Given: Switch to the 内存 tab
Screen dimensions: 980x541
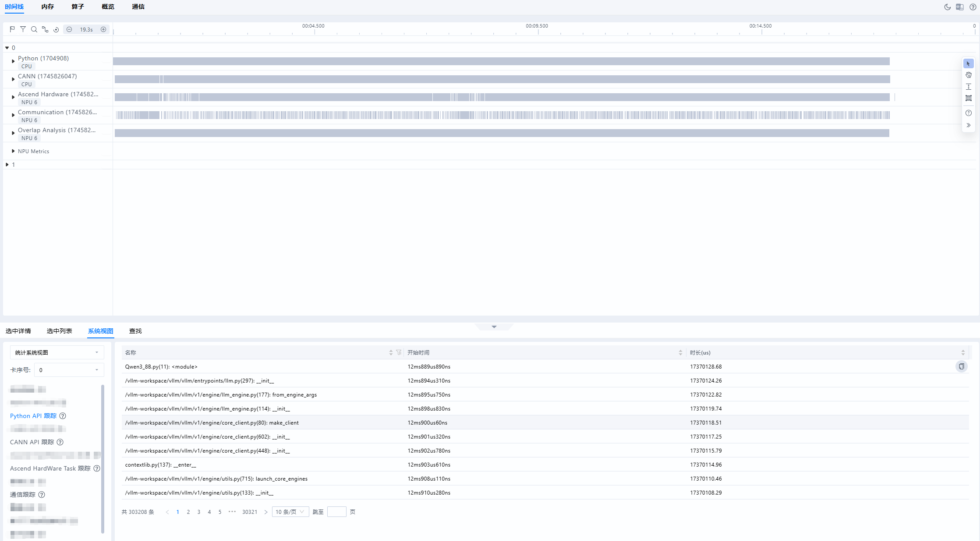Looking at the screenshot, I should click(48, 7).
